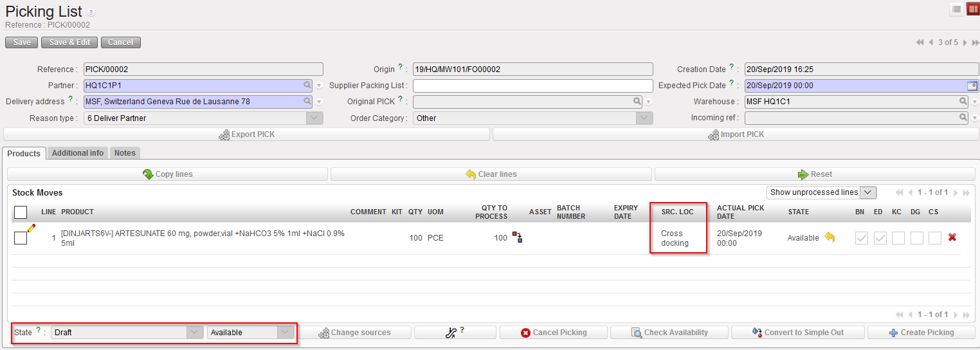Switch to list view icon
Image resolution: width=980 pixels, height=350 pixels.
[957, 9]
